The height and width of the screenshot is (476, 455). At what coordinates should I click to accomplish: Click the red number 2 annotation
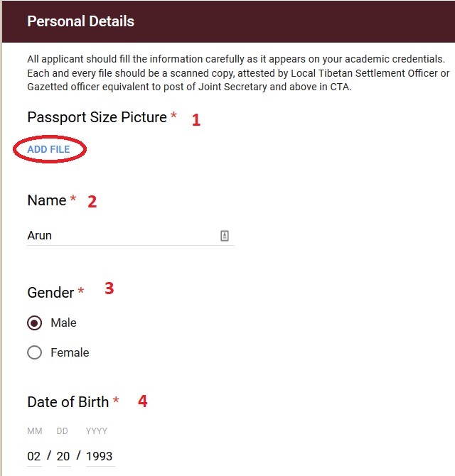point(92,202)
